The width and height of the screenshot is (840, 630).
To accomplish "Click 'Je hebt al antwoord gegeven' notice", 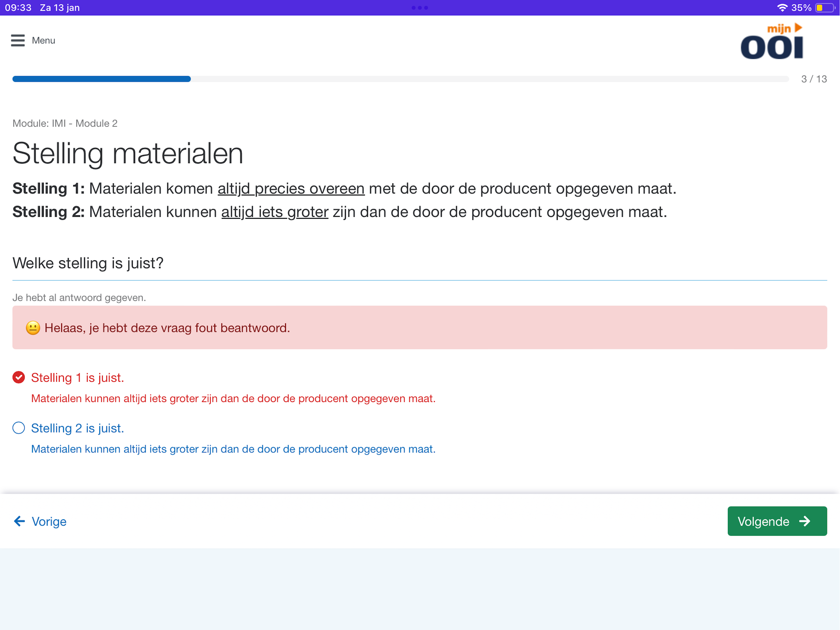I will coord(79,297).
